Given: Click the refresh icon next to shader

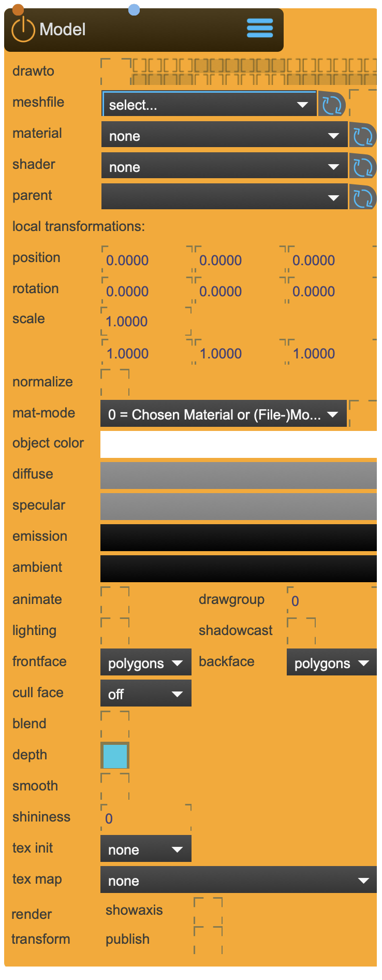Looking at the screenshot, I should point(362,167).
